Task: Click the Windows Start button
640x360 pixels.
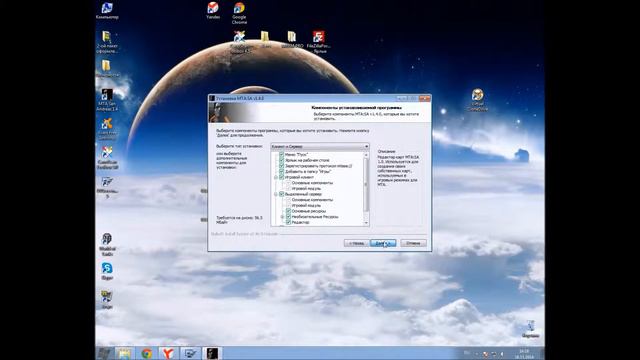Action: (x=104, y=353)
